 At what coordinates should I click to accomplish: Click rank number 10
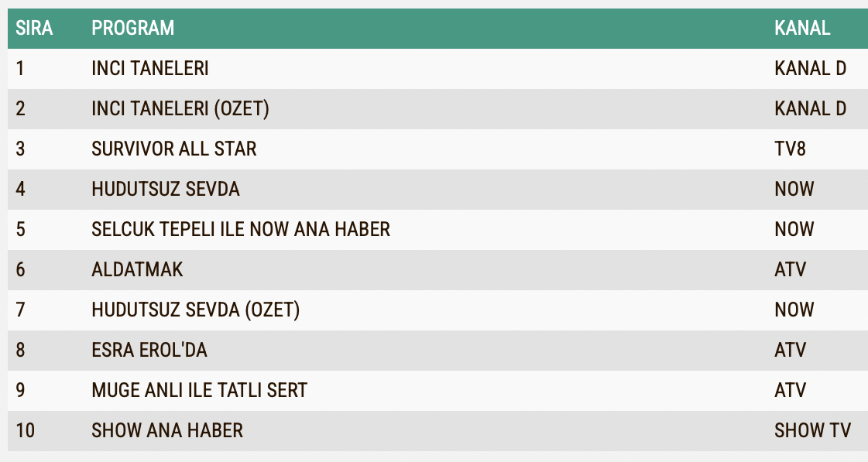coord(26,430)
